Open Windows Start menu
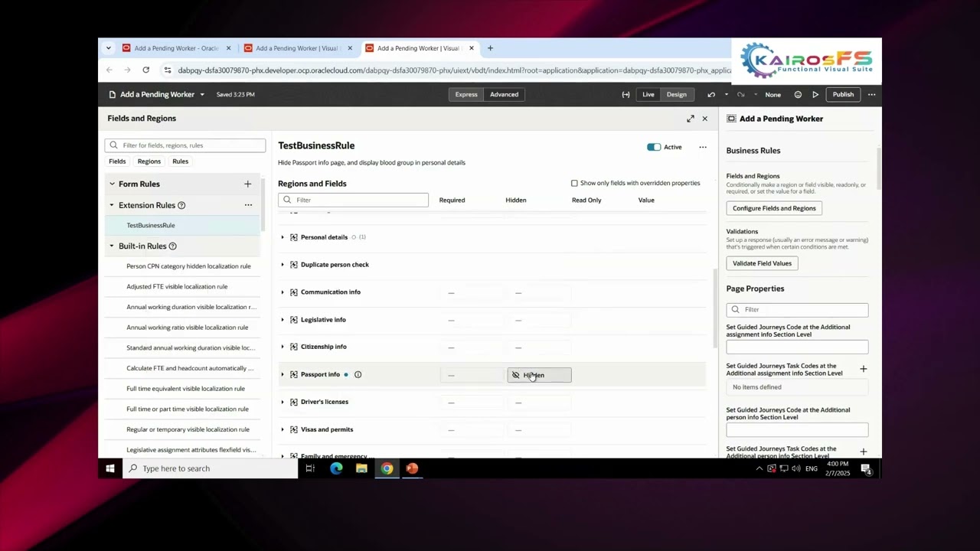Screen dimensions: 980x551 [x=110, y=468]
